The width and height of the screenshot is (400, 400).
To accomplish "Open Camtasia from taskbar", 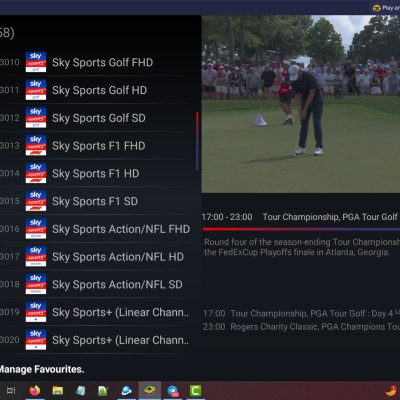I will pyautogui.click(x=196, y=391).
